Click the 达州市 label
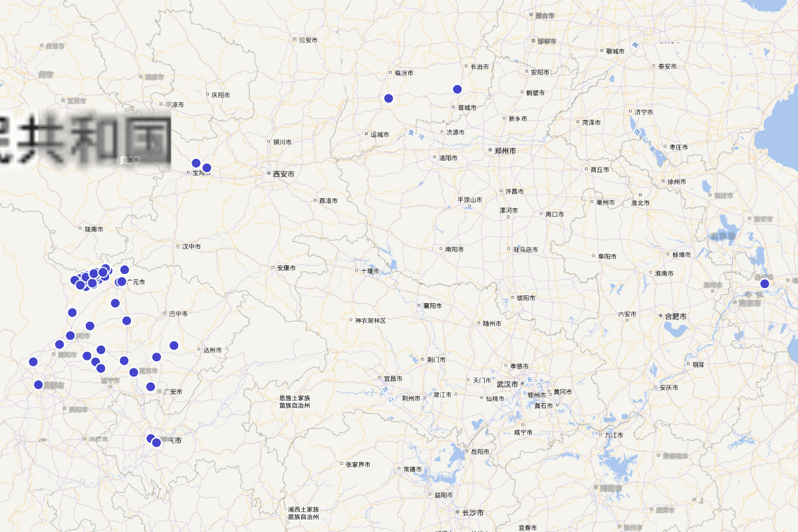Image resolution: width=798 pixels, height=532 pixels. (x=213, y=350)
